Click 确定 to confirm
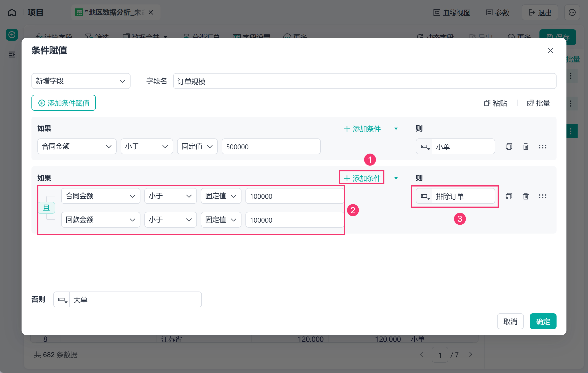 (543, 321)
